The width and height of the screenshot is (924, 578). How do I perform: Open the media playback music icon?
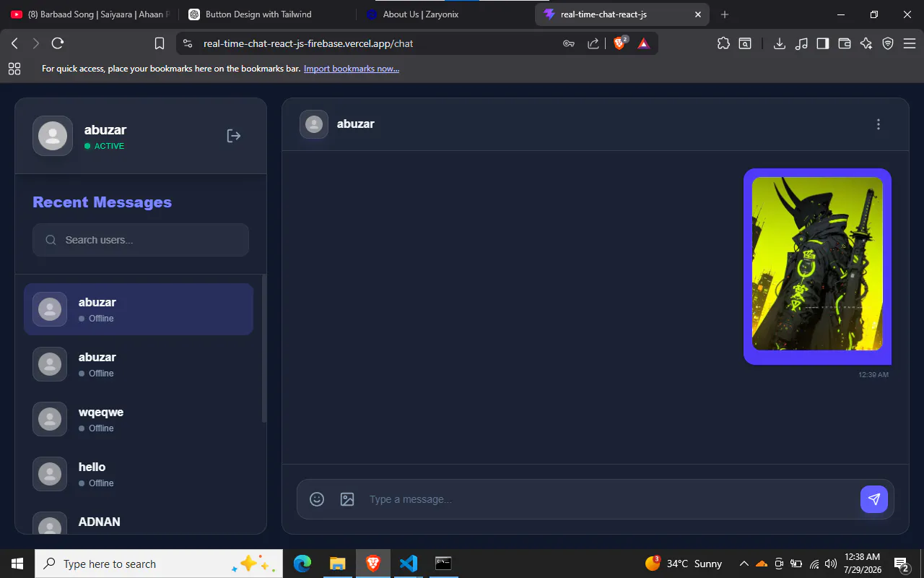801,43
